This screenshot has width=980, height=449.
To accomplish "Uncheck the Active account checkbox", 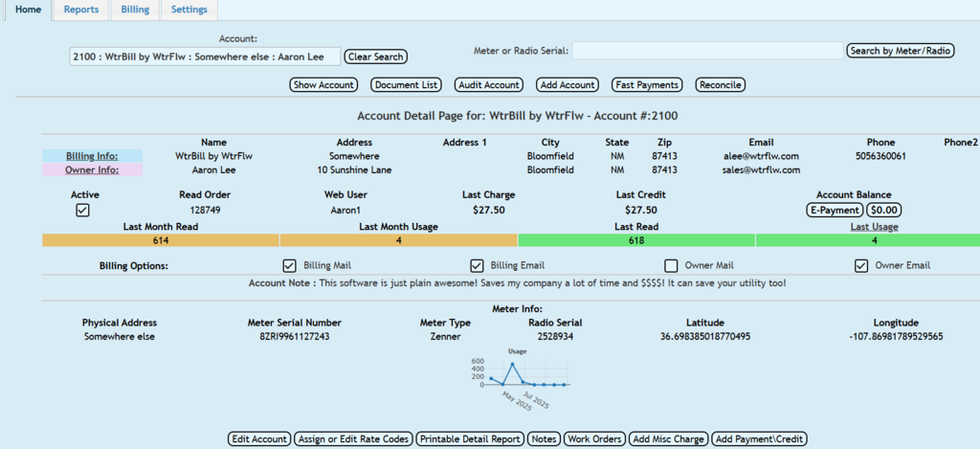I will [x=83, y=211].
